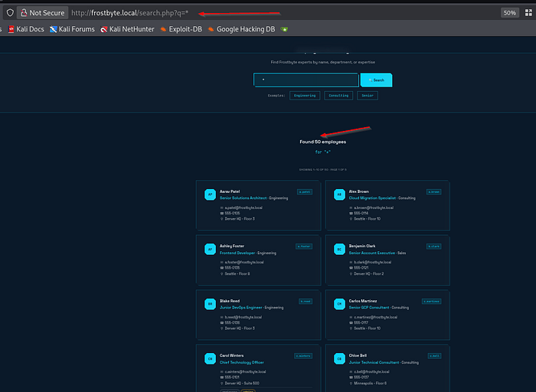Click Carol Winters' Denver HQ Suite 500 location
536x392 pixels.
click(242, 383)
